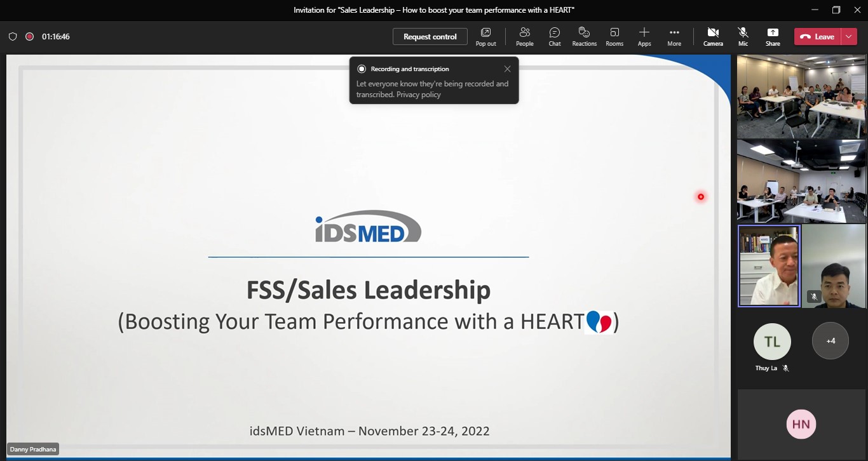Open the Privacy policy link
The width and height of the screenshot is (868, 461).
pos(419,95)
